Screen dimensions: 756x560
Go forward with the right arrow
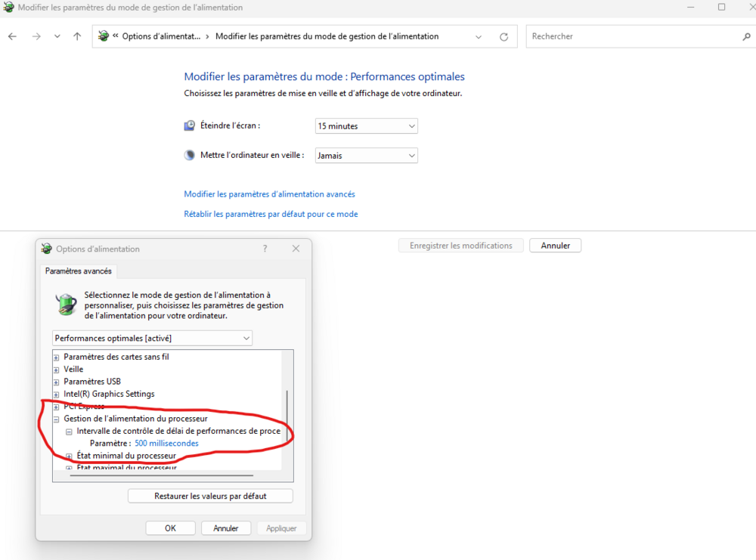(36, 36)
